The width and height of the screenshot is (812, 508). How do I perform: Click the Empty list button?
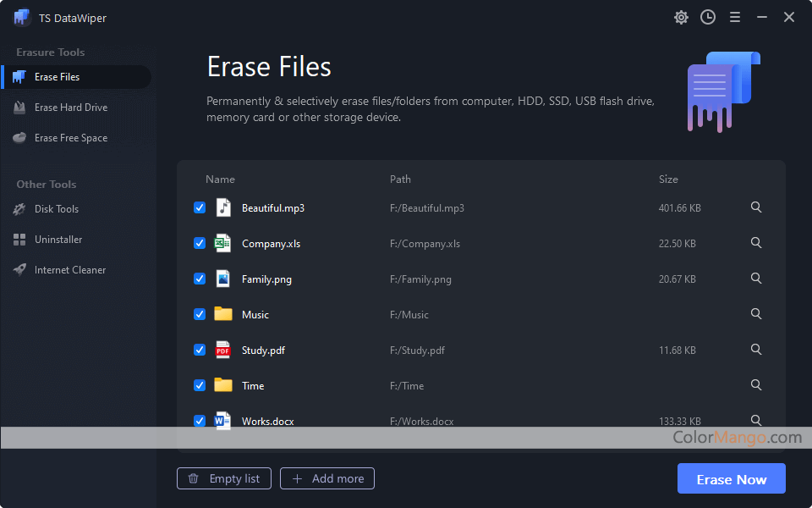224,478
